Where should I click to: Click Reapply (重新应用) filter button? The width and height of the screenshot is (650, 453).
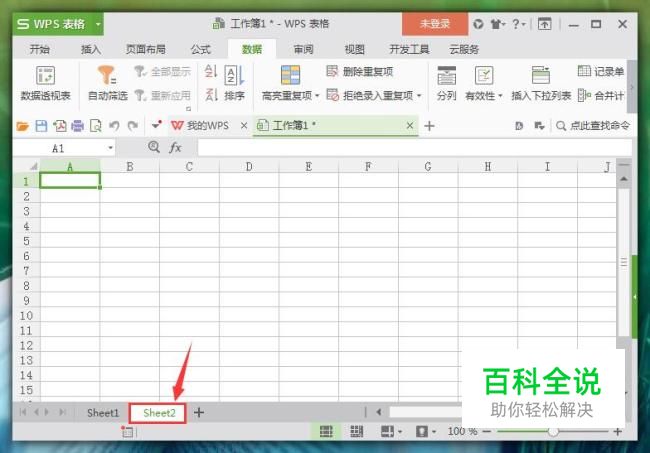162,96
